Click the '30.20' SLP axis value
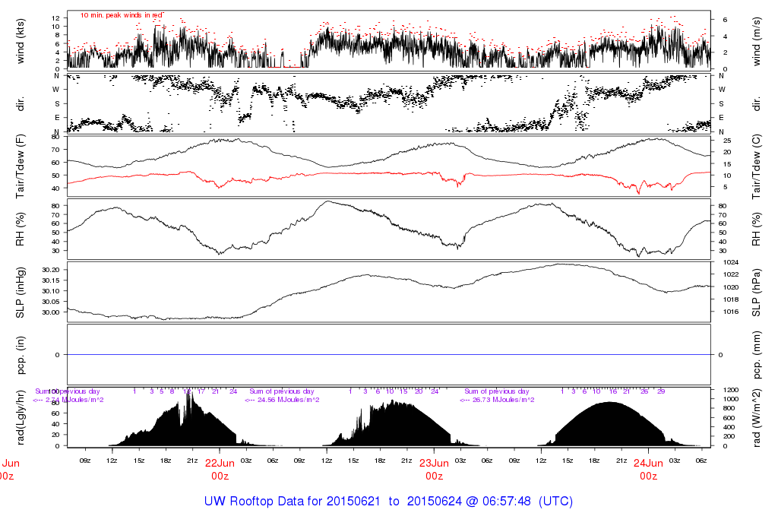 51,270
